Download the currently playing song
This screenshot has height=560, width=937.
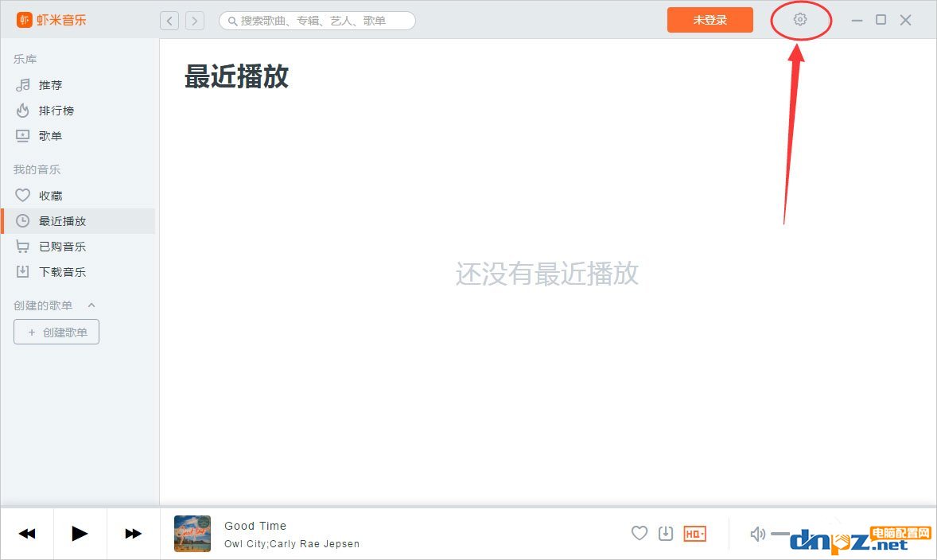pyautogui.click(x=667, y=533)
